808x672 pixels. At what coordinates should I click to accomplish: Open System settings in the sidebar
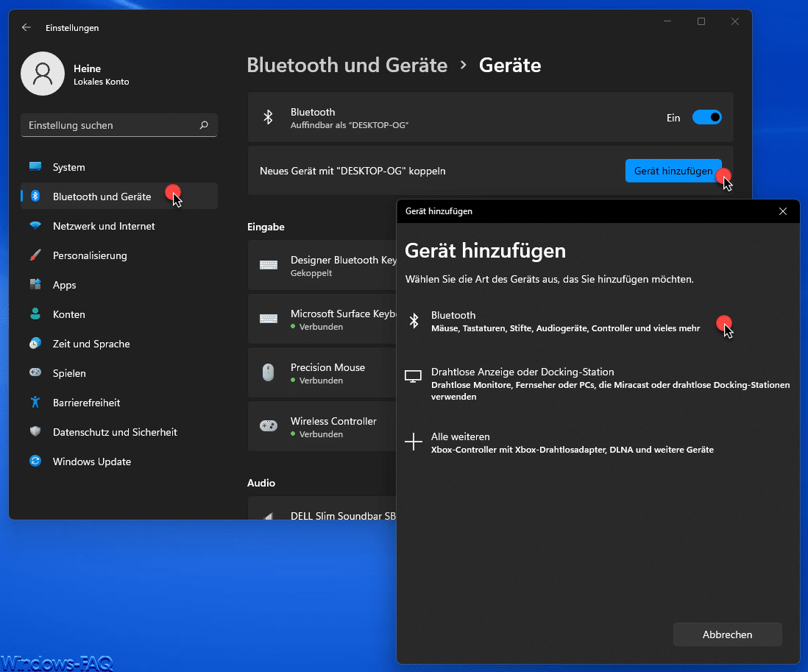point(119,167)
